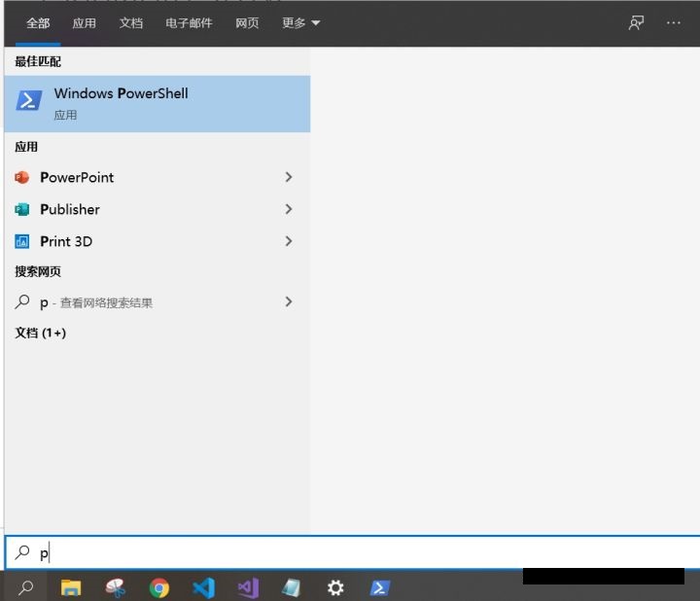
Task: Expand Print 3D result details arrow
Action: (289, 241)
